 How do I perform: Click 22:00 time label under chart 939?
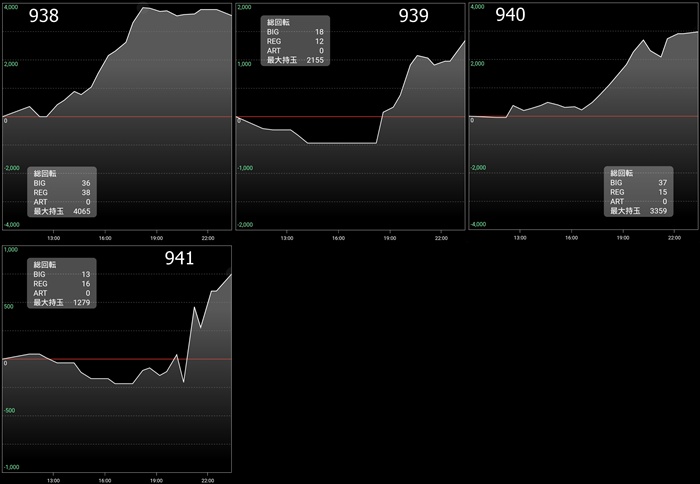[x=441, y=238]
